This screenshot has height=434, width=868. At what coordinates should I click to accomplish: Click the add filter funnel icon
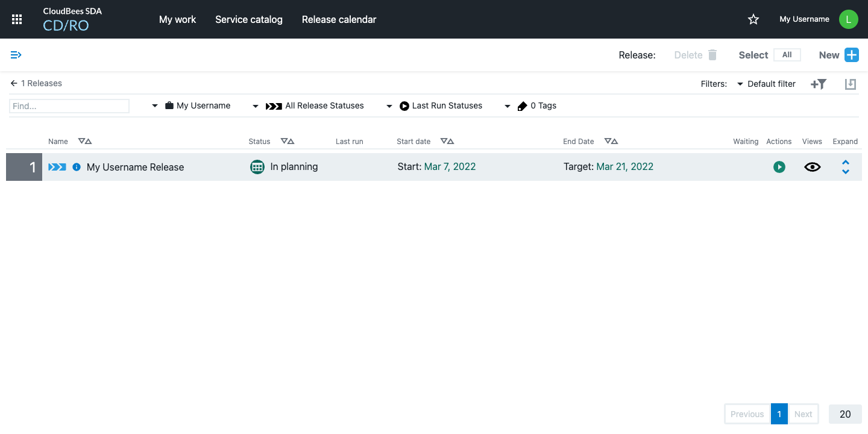point(818,84)
